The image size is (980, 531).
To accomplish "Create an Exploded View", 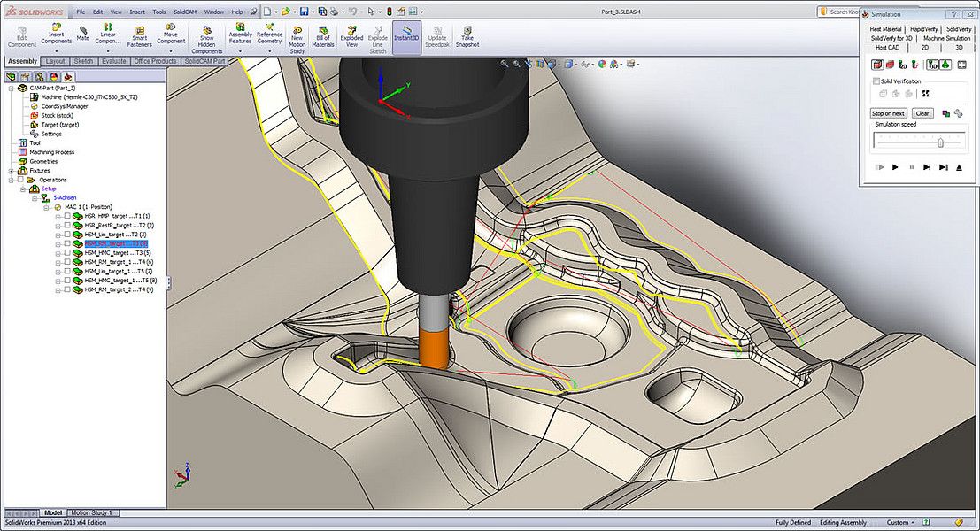I will coord(351,37).
